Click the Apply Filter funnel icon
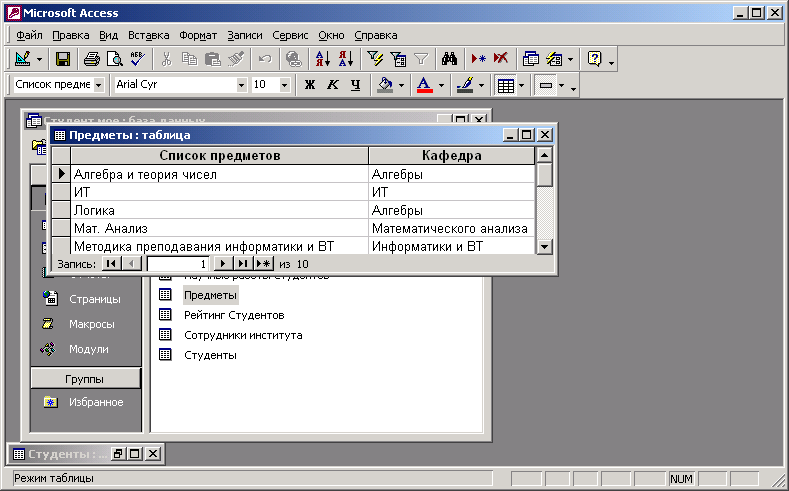Image resolution: width=789 pixels, height=491 pixels. [x=421, y=59]
